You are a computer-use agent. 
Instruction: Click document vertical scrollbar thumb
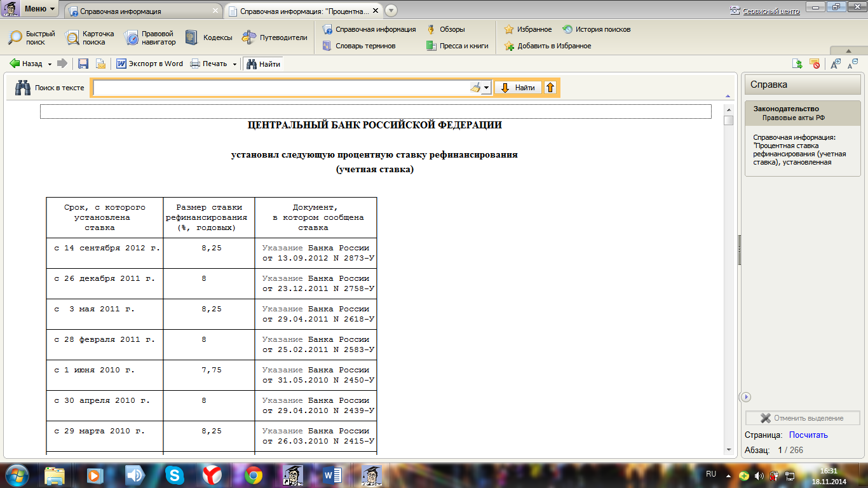click(729, 120)
